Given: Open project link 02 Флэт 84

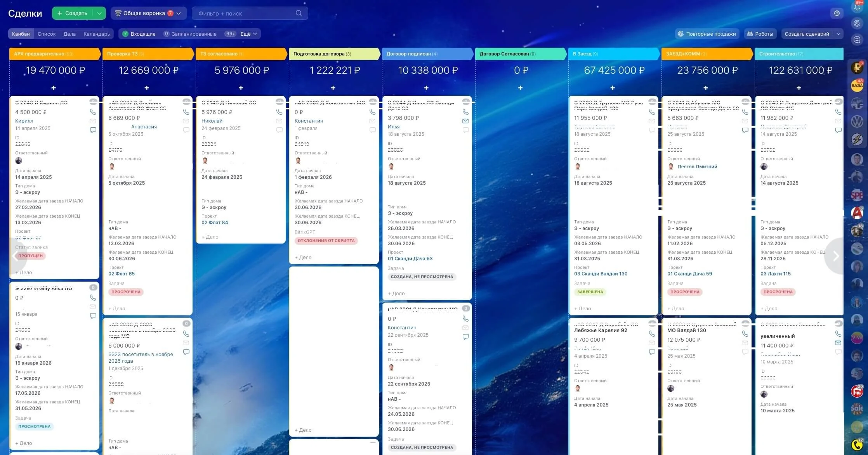Looking at the screenshot, I should 215,222.
